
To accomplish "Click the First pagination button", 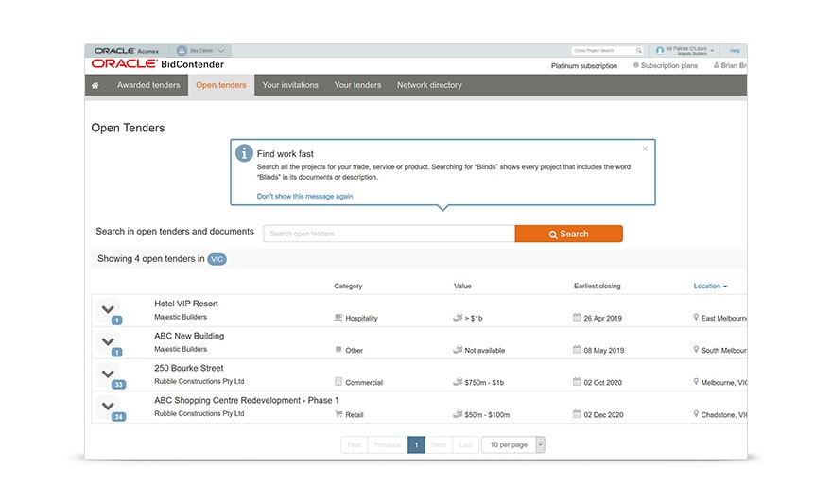I will point(354,444).
